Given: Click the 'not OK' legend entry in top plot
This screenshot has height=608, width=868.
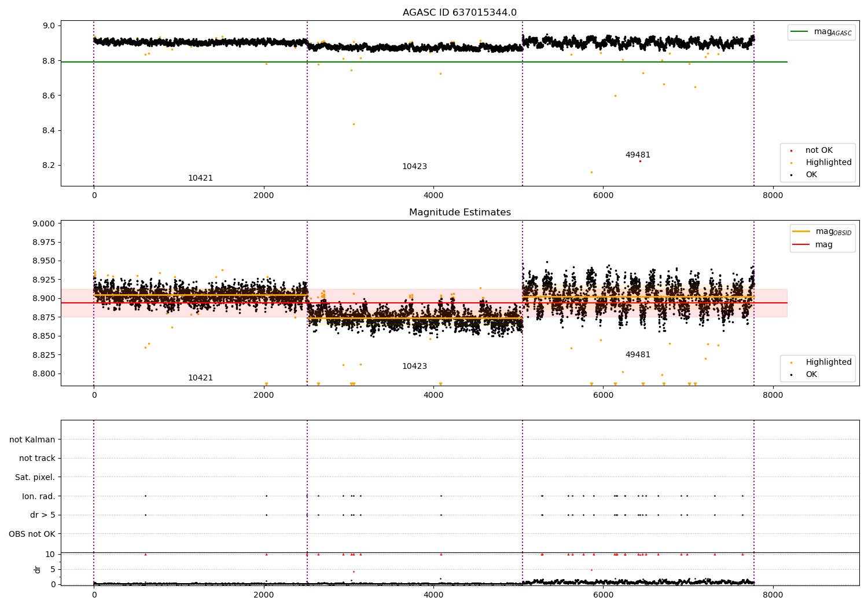Looking at the screenshot, I should click(x=819, y=151).
